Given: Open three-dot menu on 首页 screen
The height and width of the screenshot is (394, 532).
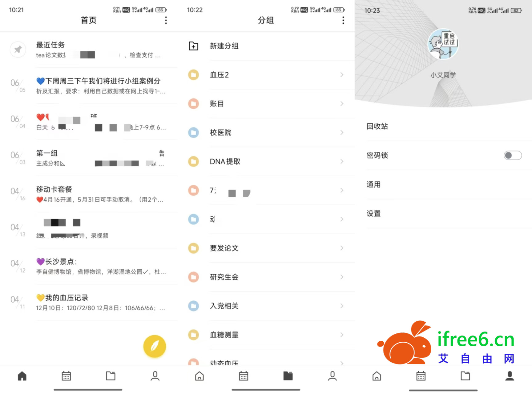Looking at the screenshot, I should click(x=166, y=20).
